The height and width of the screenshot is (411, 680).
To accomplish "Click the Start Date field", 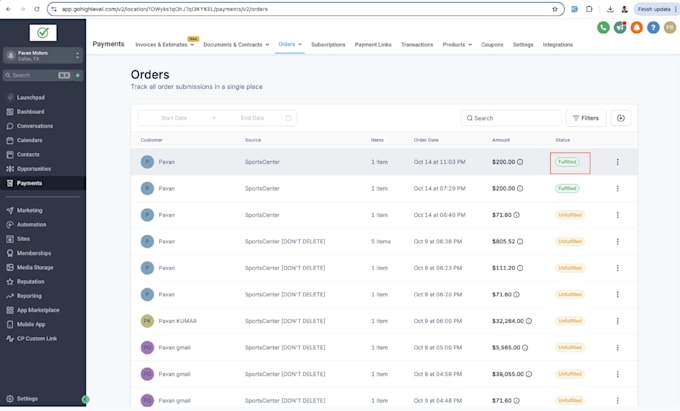I will point(173,118).
